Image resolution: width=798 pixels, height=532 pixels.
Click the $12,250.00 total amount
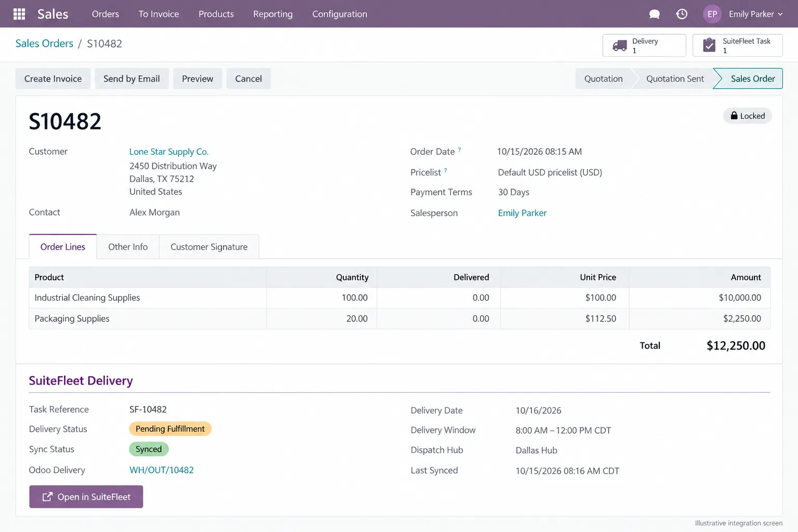coord(736,345)
